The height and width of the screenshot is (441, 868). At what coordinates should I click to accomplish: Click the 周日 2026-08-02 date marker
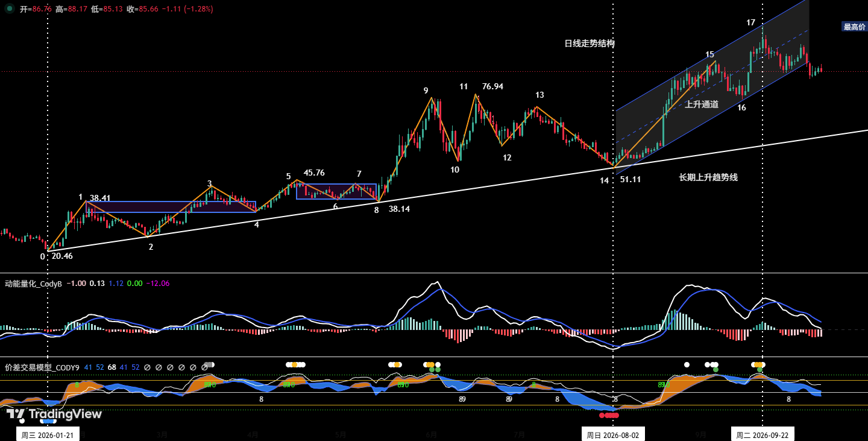pos(613,435)
